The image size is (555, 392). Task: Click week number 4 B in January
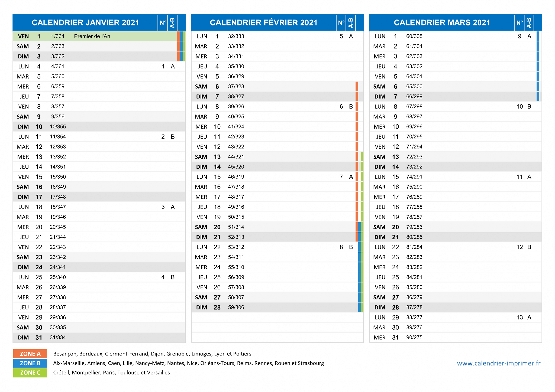[x=168, y=277]
